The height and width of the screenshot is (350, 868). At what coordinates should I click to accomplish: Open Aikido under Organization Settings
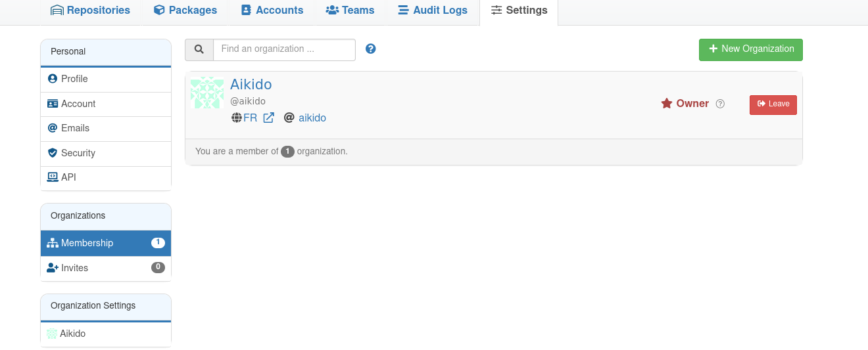[106, 334]
